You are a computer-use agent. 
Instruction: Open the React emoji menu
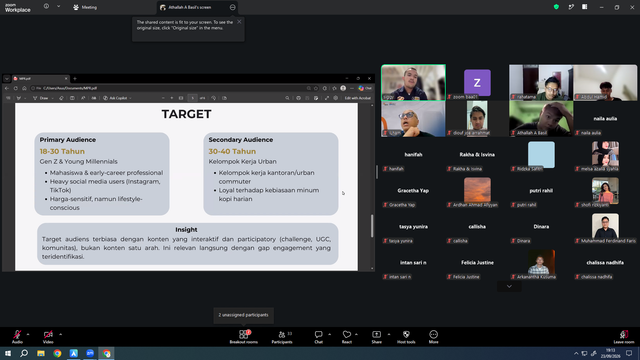[347, 337]
